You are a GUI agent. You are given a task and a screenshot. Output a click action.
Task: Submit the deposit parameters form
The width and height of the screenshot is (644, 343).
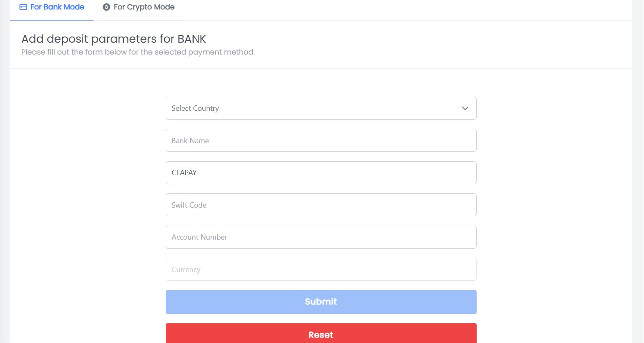(321, 302)
